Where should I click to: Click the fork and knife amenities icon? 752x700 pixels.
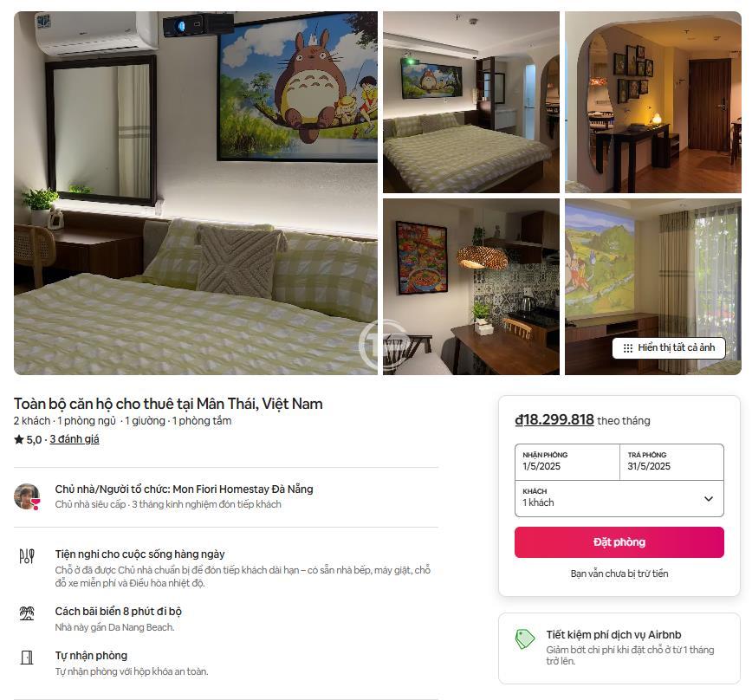[27, 556]
